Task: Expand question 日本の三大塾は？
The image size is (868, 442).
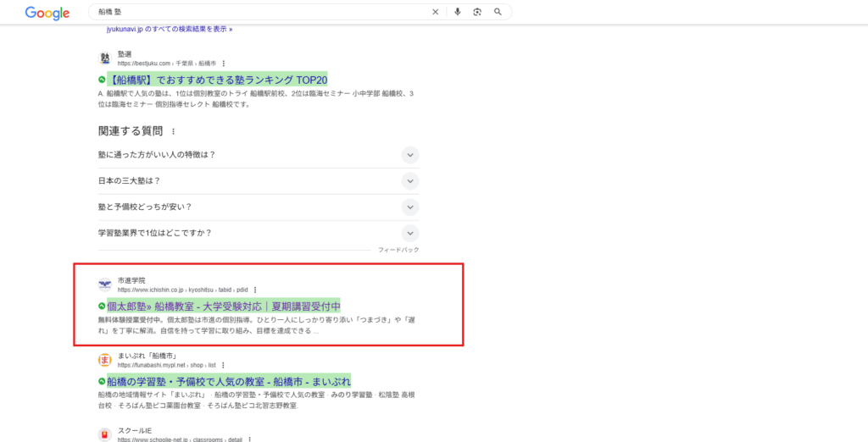Action: [x=410, y=181]
